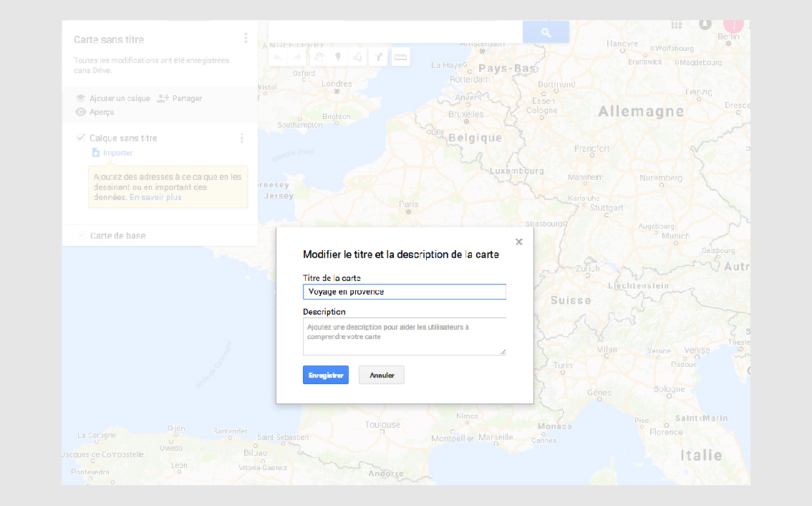
Task: Select the add marker pin tool
Action: pyautogui.click(x=338, y=57)
